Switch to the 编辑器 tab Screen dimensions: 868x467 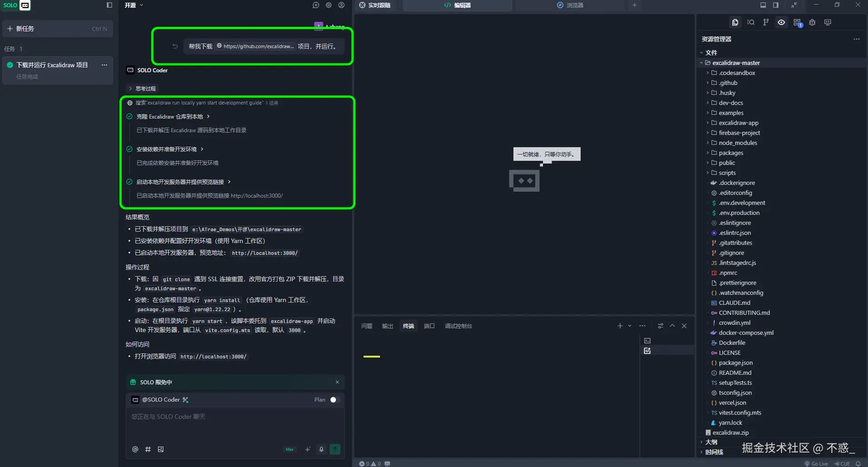[x=457, y=5]
